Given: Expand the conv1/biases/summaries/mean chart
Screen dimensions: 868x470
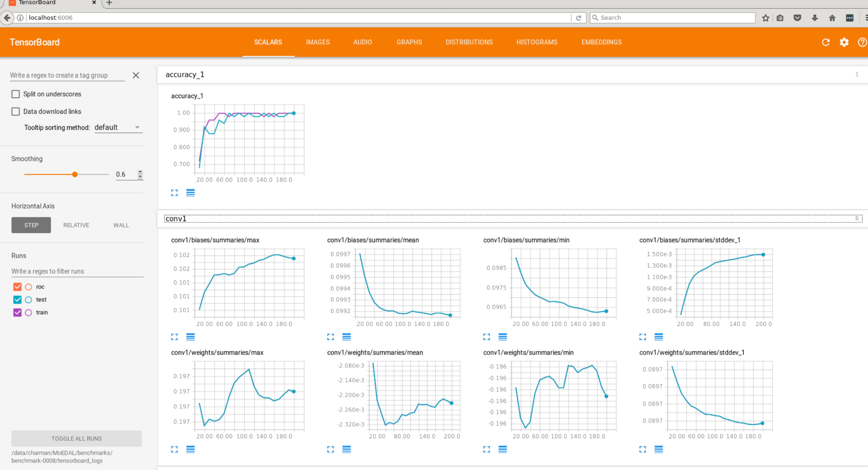Looking at the screenshot, I should pyautogui.click(x=330, y=337).
